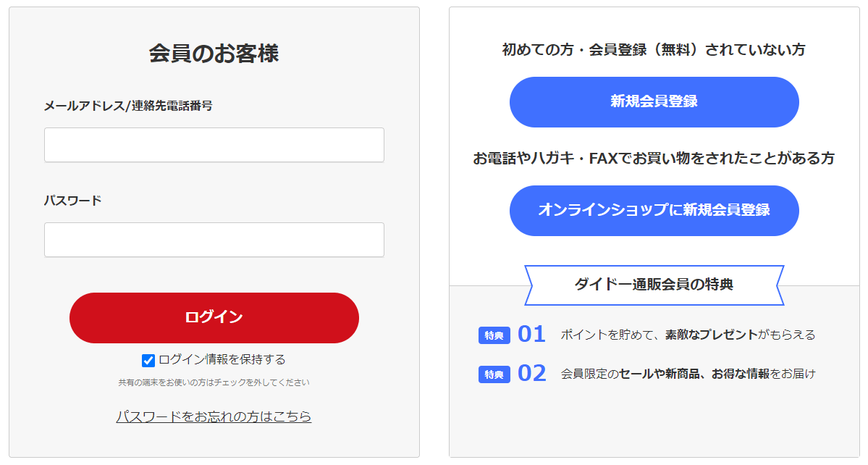
Task: Click the ログイン情報を保持する label text
Action: [222, 360]
